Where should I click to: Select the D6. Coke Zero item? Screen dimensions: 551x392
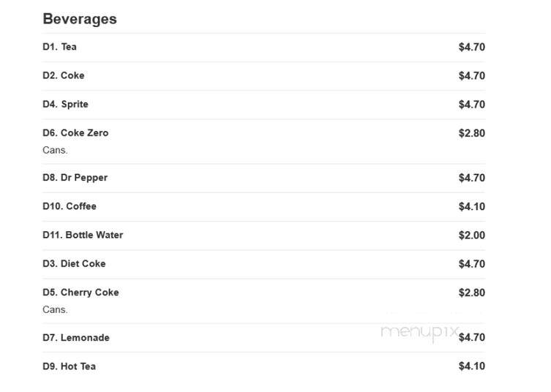(264, 142)
